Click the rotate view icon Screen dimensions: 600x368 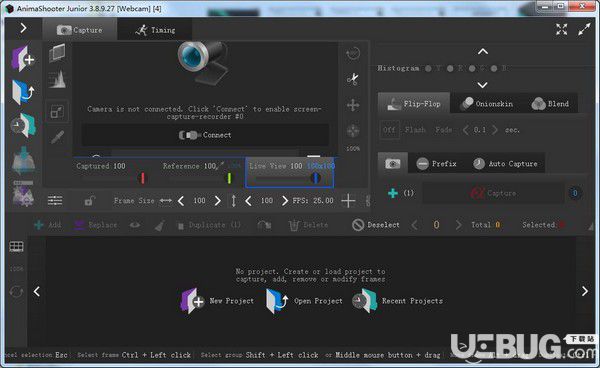point(352,53)
